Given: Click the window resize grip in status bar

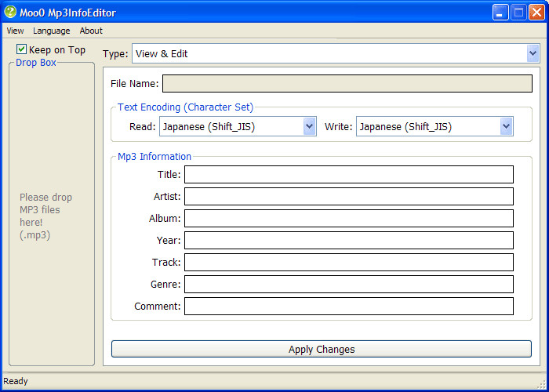Looking at the screenshot, I should click(542, 385).
